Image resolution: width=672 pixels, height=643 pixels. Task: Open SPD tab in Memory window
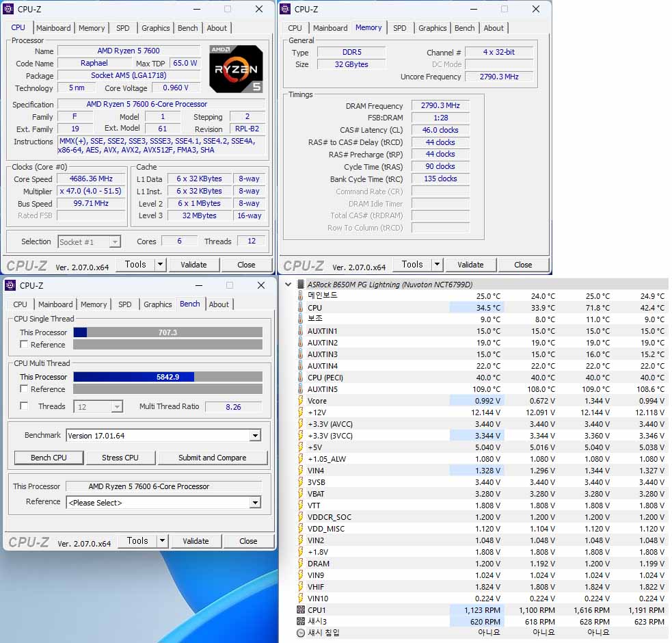[x=399, y=28]
